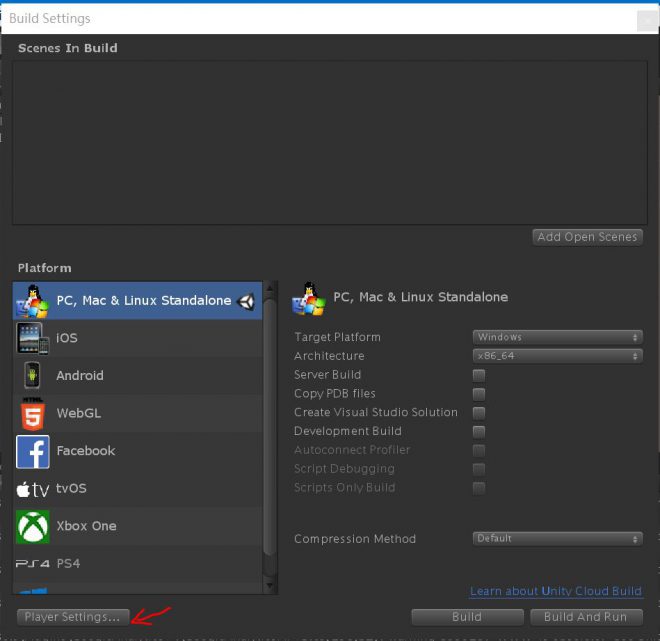Viewport: 660px width, 641px height.
Task: Open Player Settings
Action: pos(72,617)
